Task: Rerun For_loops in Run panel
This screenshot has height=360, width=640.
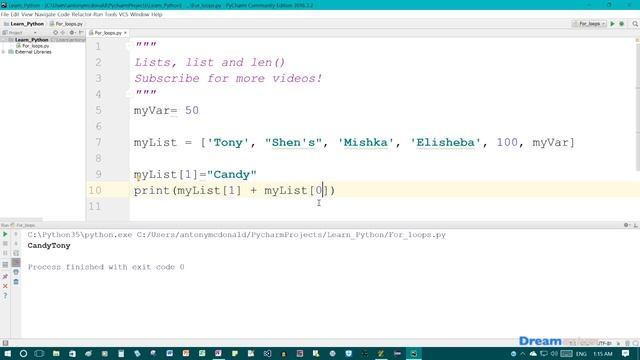Action: tap(5, 234)
